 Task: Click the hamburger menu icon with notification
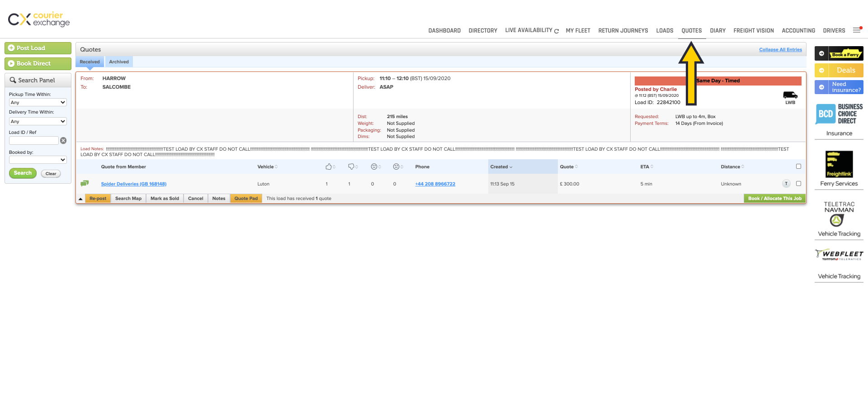[x=857, y=30]
